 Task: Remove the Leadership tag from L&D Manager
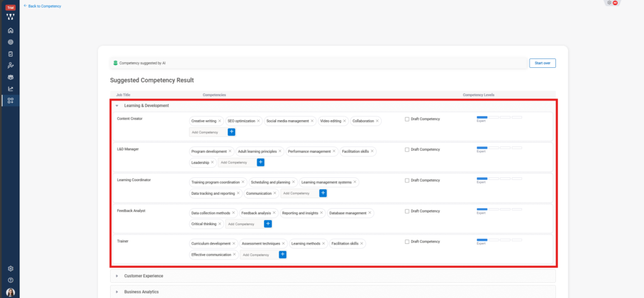click(213, 162)
